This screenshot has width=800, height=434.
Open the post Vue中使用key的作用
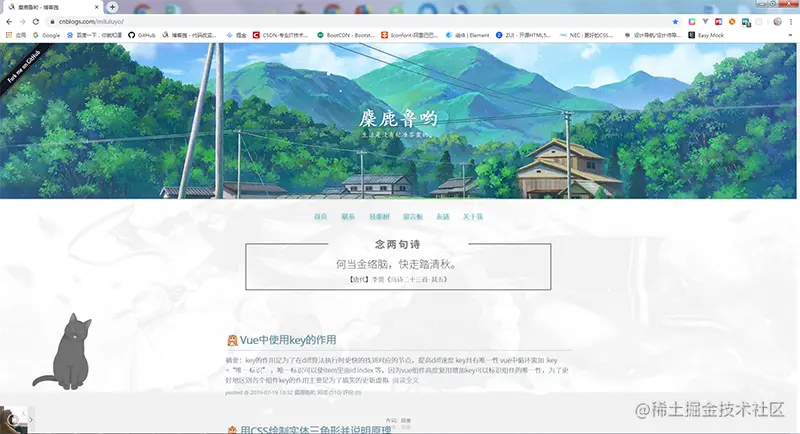pyautogui.click(x=288, y=340)
